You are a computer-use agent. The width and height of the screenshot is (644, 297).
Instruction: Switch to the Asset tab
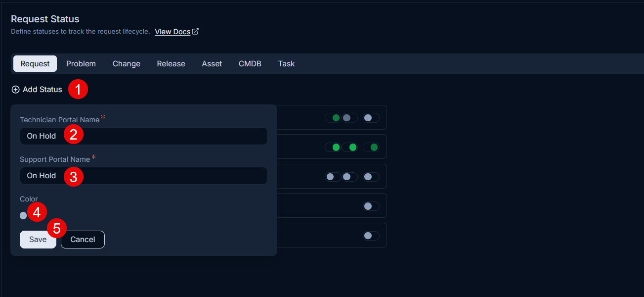[212, 64]
